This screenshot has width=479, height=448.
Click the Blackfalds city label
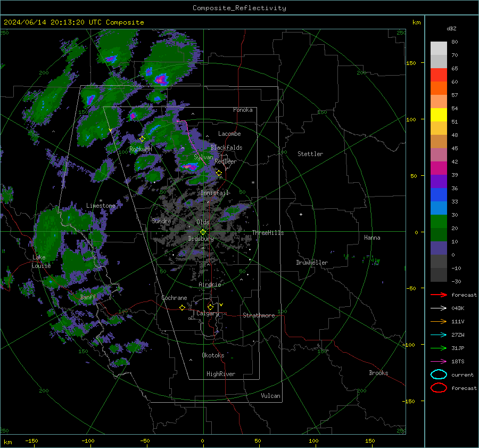point(226,148)
